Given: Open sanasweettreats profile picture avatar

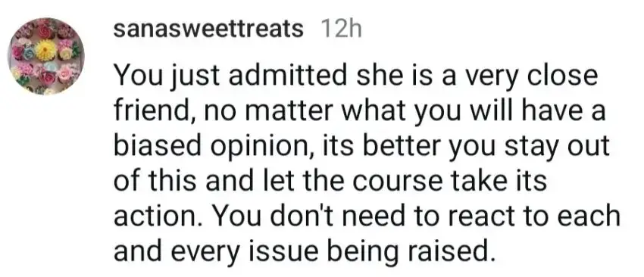Looking at the screenshot, I should (46, 57).
